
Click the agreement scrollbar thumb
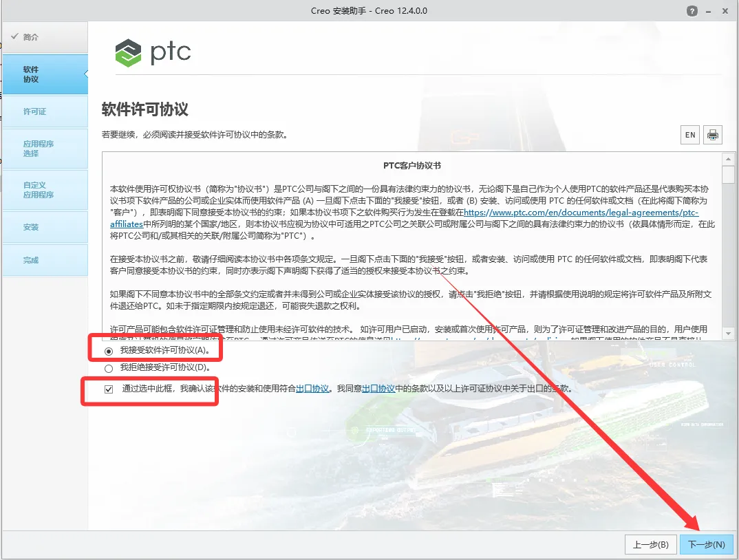728,175
